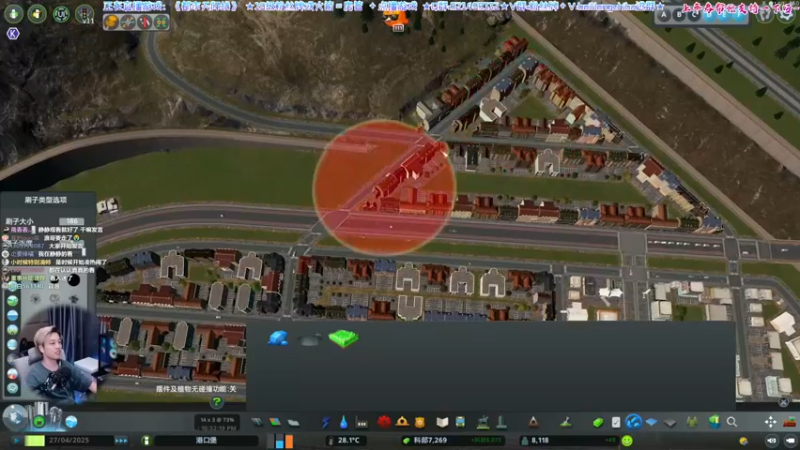Select the roads tool in toolbar
This screenshot has height=450, width=800.
click(257, 422)
